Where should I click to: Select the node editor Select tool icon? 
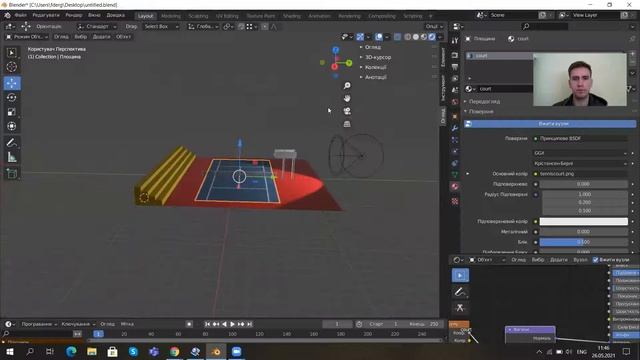(460, 276)
